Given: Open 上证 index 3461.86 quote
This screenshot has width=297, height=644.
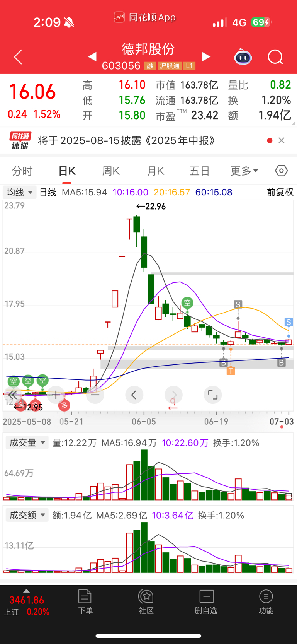Looking at the screenshot, I should tap(27, 606).
